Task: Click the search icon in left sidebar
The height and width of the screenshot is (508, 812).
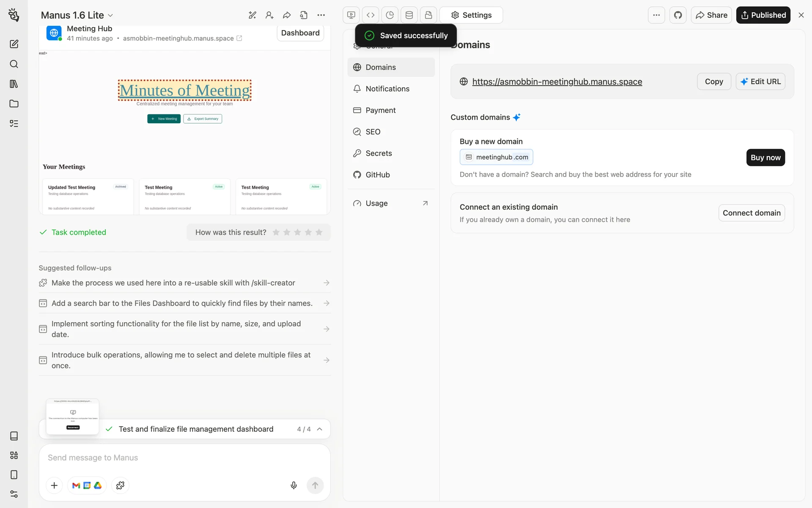Action: point(14,64)
